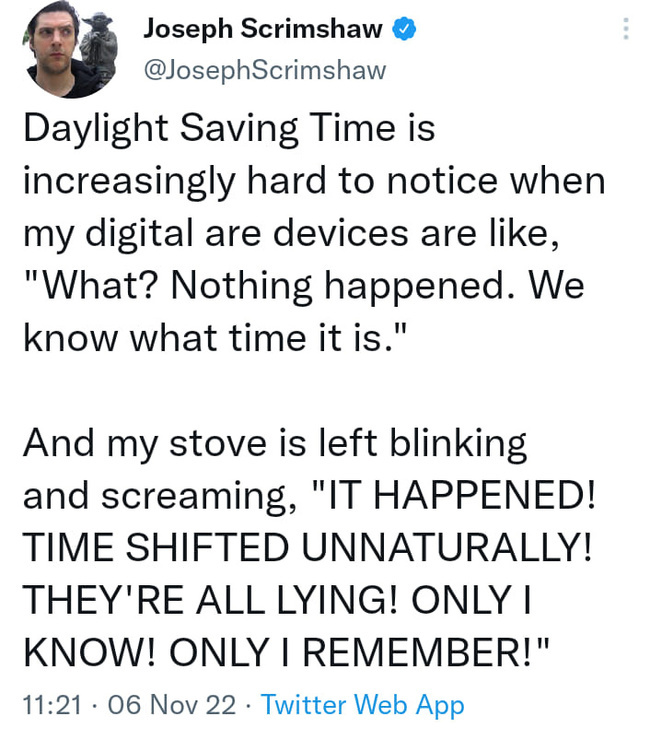Click the blue verified badge icon

click(404, 29)
